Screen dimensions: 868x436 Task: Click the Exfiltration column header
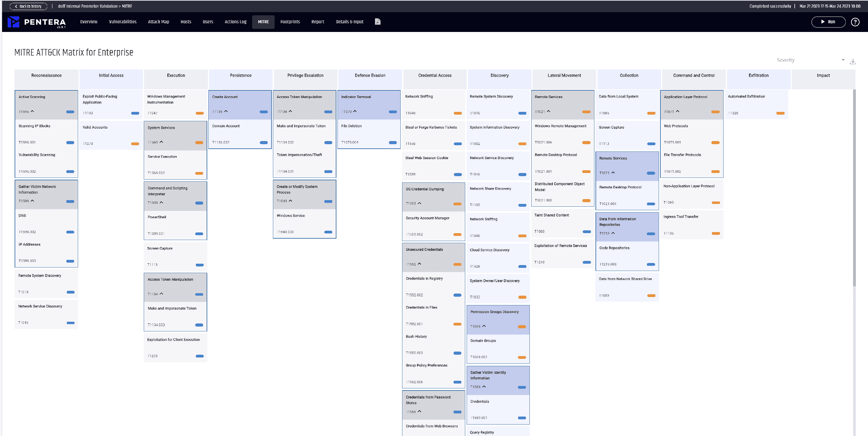[759, 79]
